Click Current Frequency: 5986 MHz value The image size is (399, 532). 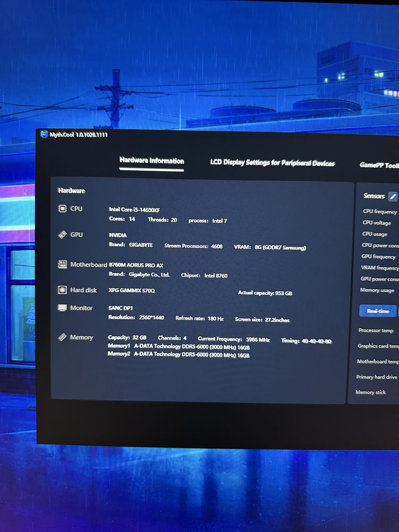point(234,339)
